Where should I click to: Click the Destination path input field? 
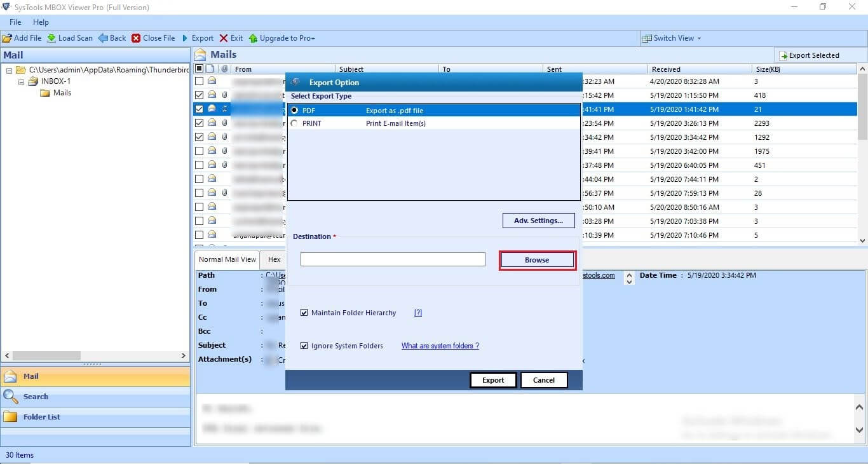tap(392, 259)
